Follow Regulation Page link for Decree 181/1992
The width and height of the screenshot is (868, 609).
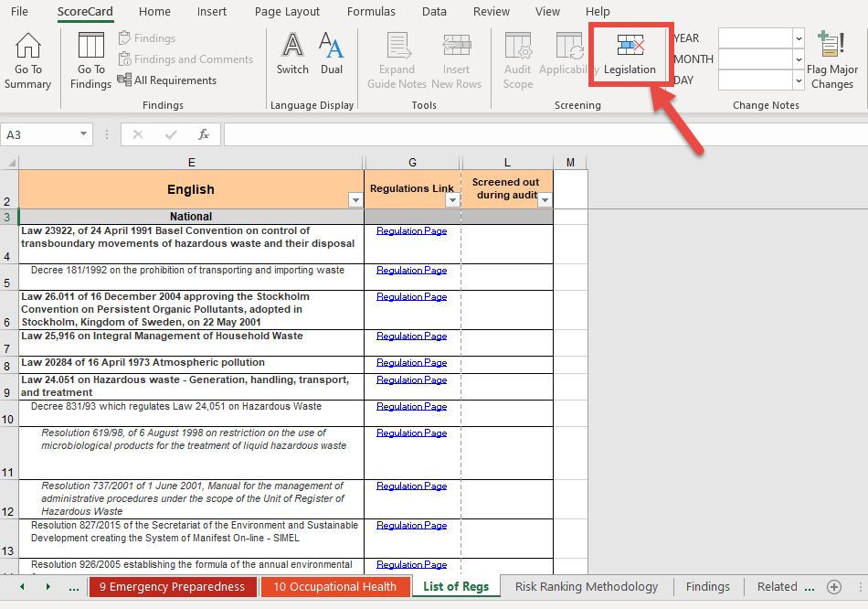[411, 271]
